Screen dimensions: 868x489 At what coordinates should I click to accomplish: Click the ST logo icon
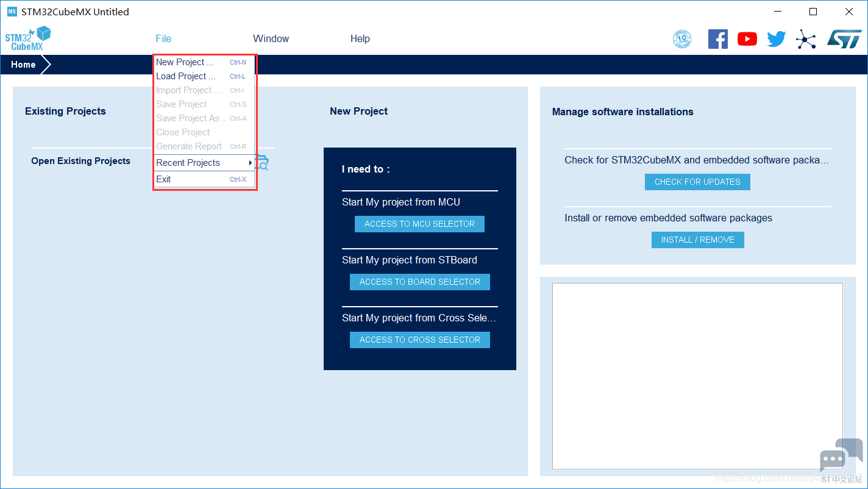pyautogui.click(x=844, y=39)
